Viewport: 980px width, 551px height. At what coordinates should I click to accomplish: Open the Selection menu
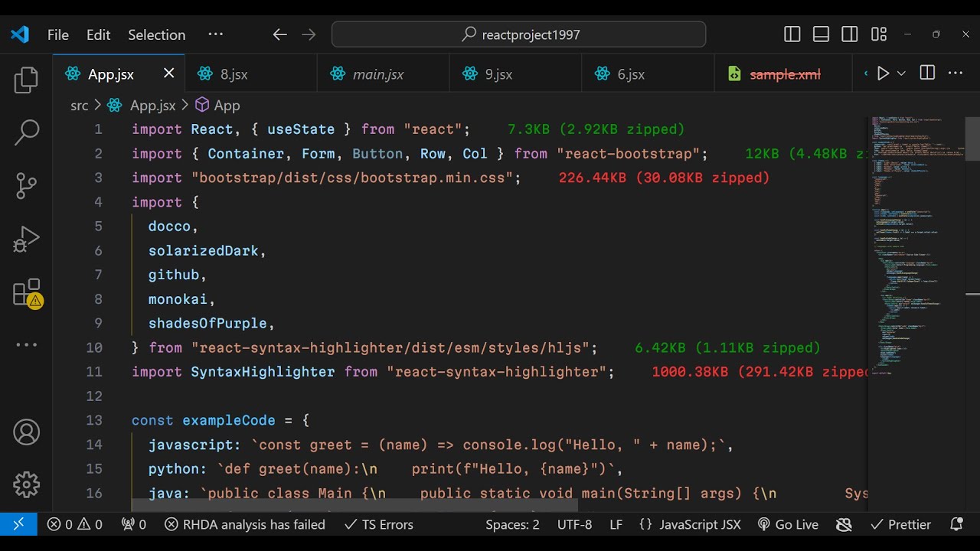(x=157, y=34)
